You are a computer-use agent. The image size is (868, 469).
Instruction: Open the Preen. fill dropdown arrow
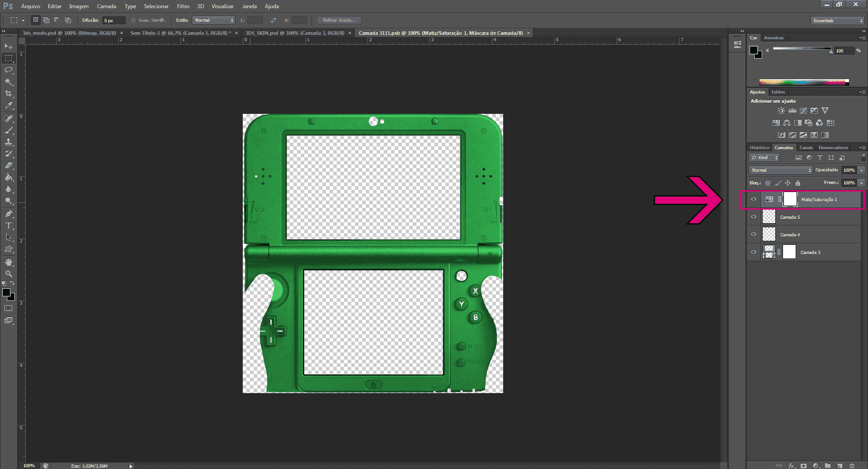862,183
